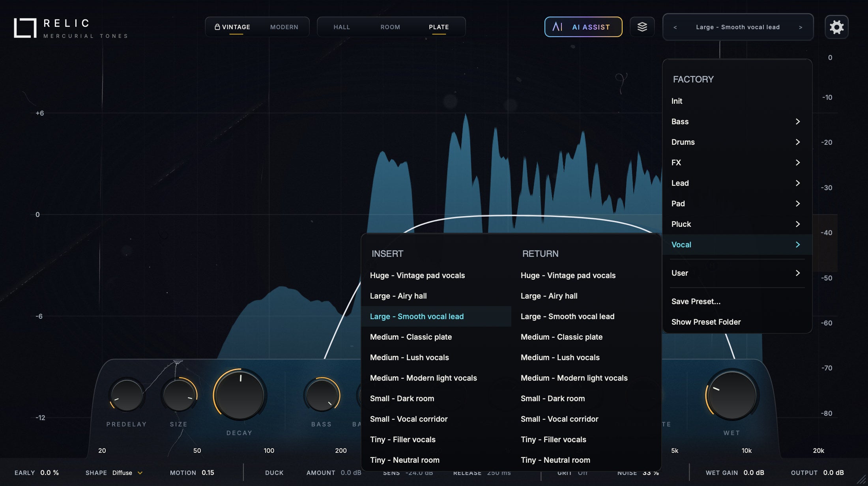Click the Decay knob

pyautogui.click(x=239, y=395)
